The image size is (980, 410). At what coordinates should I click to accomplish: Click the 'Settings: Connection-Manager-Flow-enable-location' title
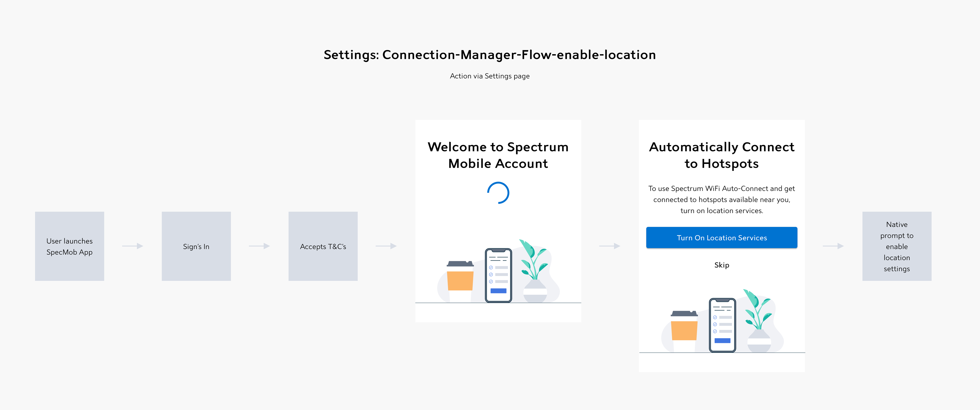point(490,55)
